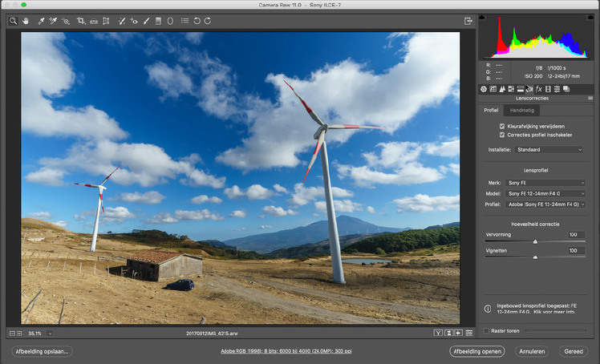This screenshot has width=600, height=364.
Task: Switch to the Handmatig tab
Action: click(522, 110)
